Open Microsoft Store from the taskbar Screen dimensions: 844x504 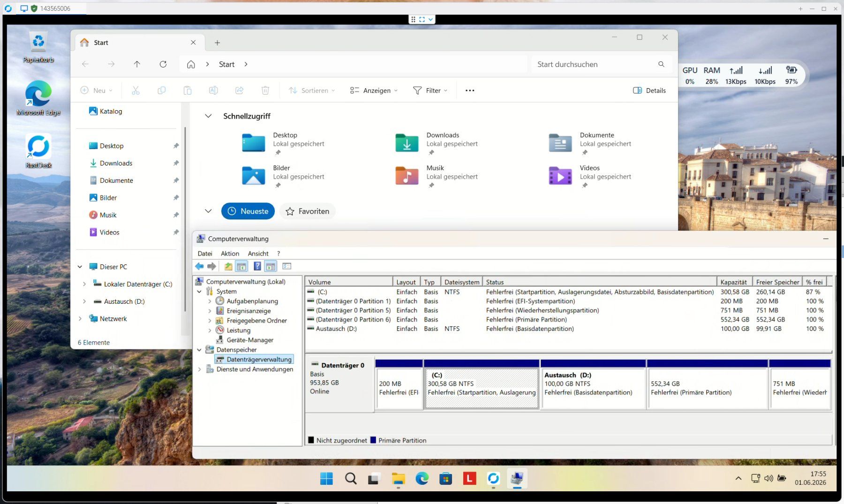point(445,479)
